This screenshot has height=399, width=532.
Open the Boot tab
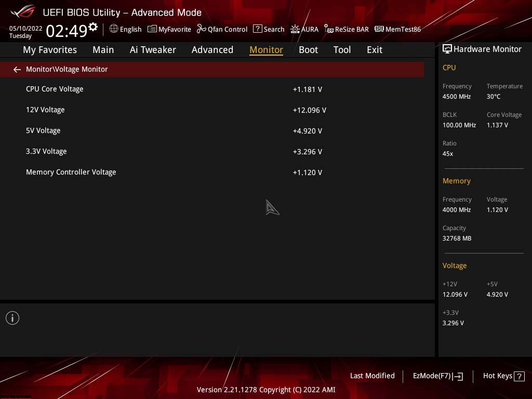pyautogui.click(x=309, y=50)
